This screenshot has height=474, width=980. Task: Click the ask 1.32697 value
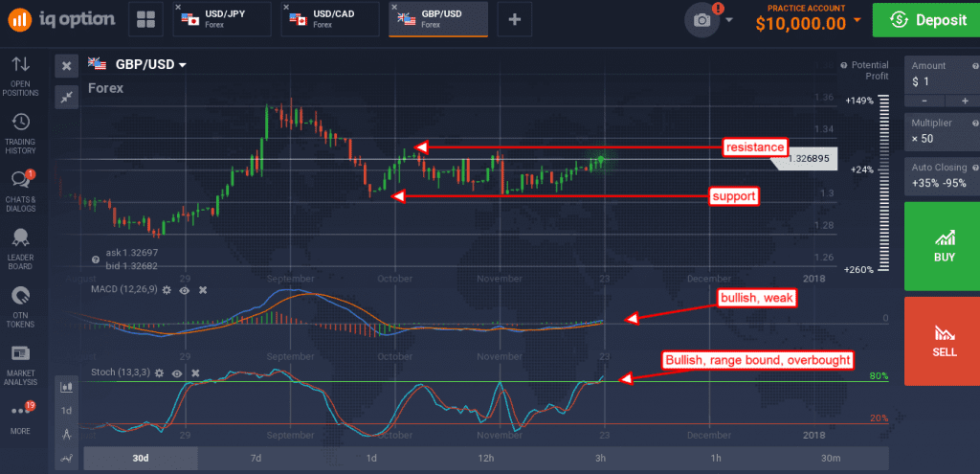click(132, 253)
